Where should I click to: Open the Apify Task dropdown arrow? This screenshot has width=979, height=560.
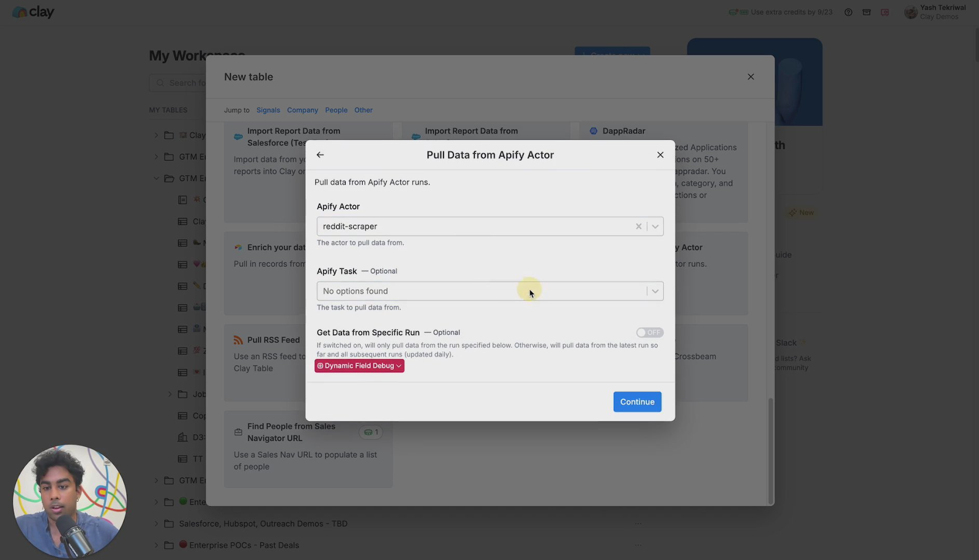pyautogui.click(x=655, y=291)
